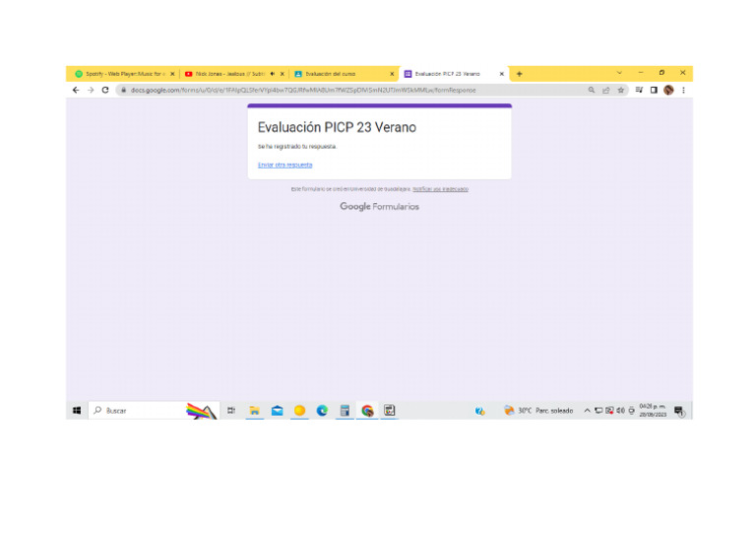Click Enviar otra respuesta link
756x536 pixels.
tap(284, 165)
